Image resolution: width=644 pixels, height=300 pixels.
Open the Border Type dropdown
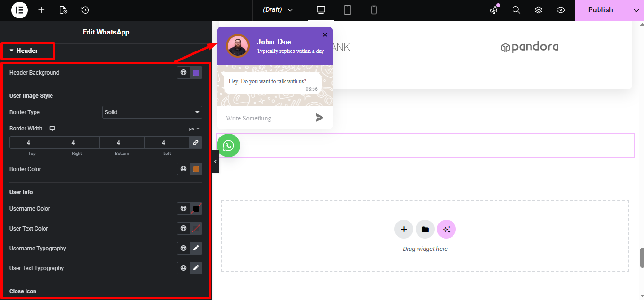152,112
